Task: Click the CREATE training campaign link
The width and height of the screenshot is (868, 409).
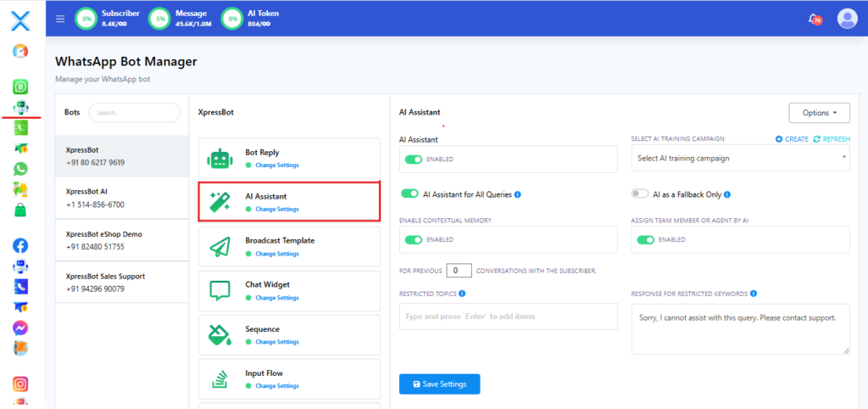Action: tap(792, 139)
